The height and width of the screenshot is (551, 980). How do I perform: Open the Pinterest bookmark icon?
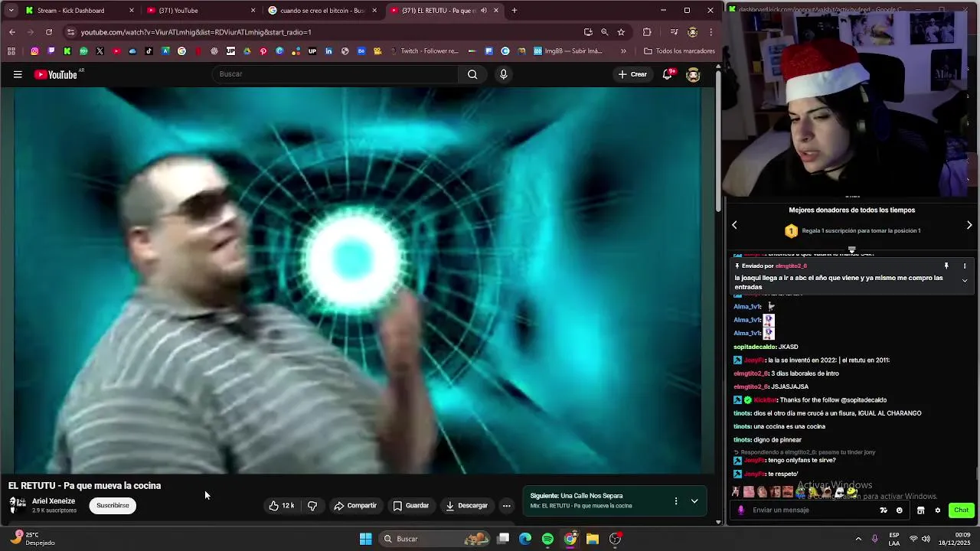263,51
